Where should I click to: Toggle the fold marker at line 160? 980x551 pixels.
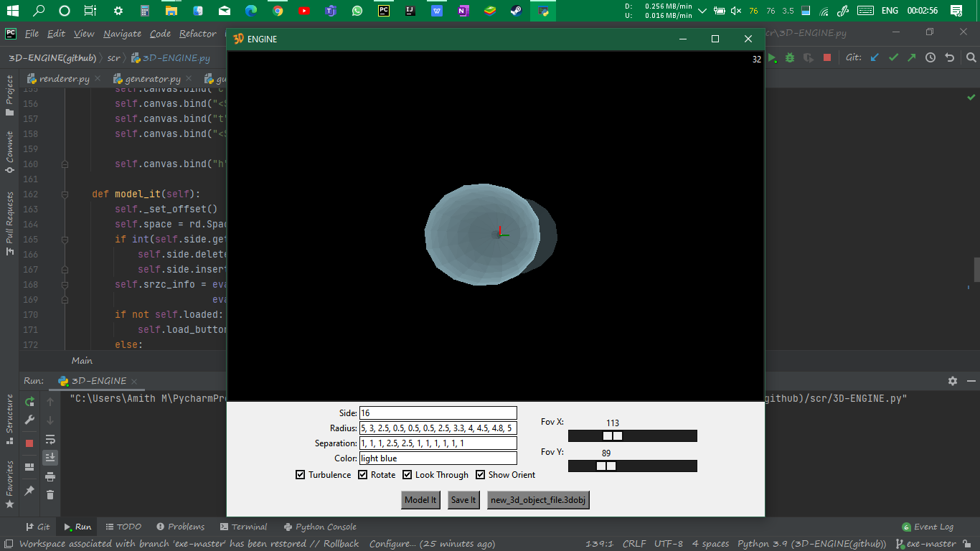click(65, 164)
